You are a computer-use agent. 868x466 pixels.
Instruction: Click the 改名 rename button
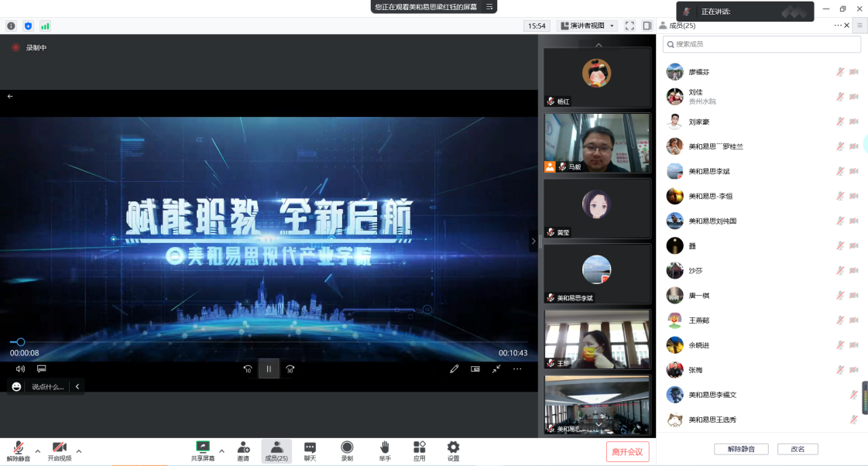[797, 449]
